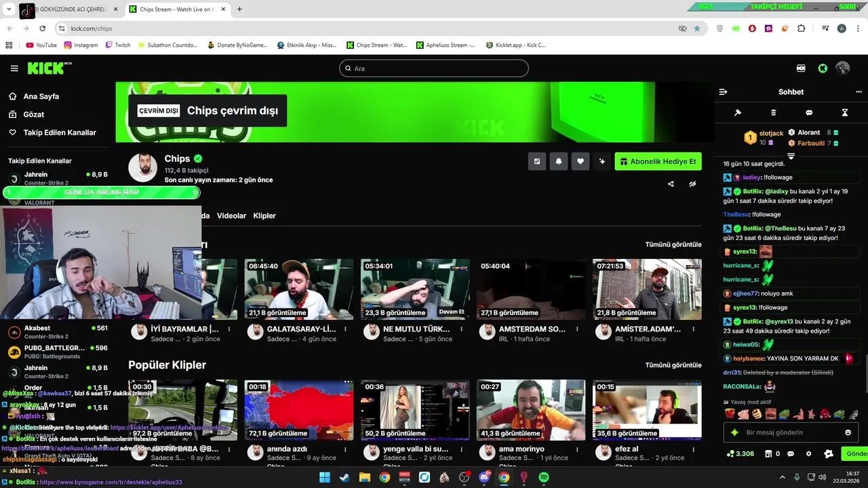Switch to the Klipler tab
The image size is (868, 488).
(x=264, y=216)
